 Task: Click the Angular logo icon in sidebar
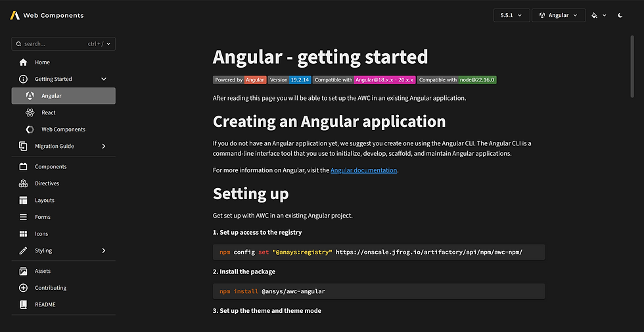point(30,96)
